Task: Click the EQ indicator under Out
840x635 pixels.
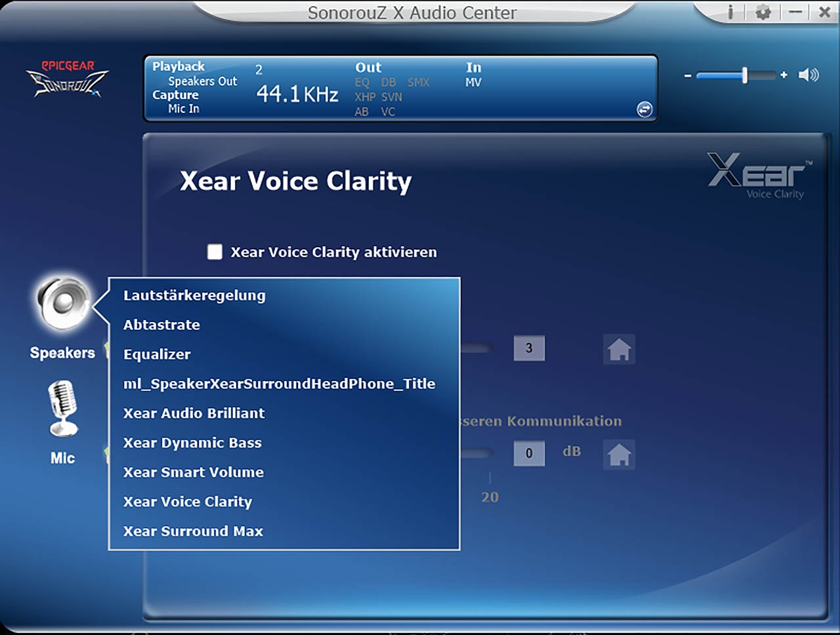Action: [x=362, y=83]
